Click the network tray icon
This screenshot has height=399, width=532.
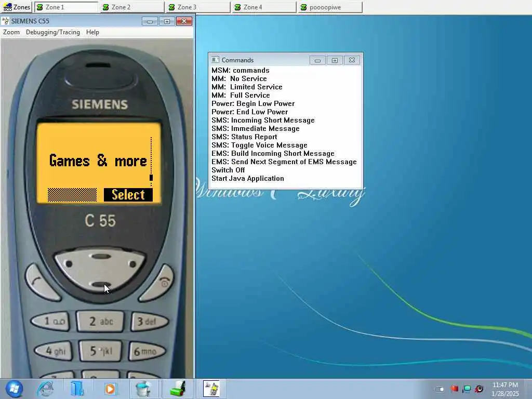(x=467, y=389)
